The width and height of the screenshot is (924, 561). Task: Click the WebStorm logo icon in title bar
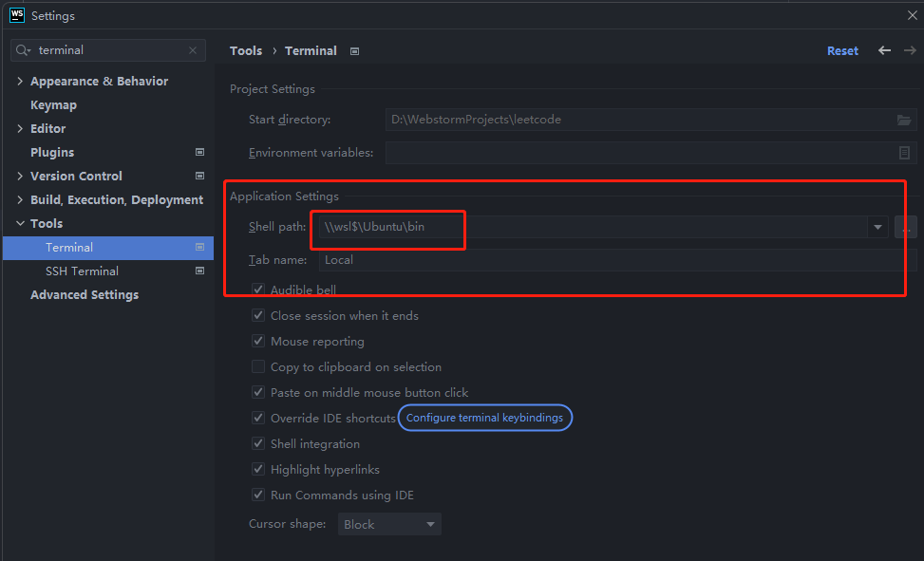coord(17,15)
